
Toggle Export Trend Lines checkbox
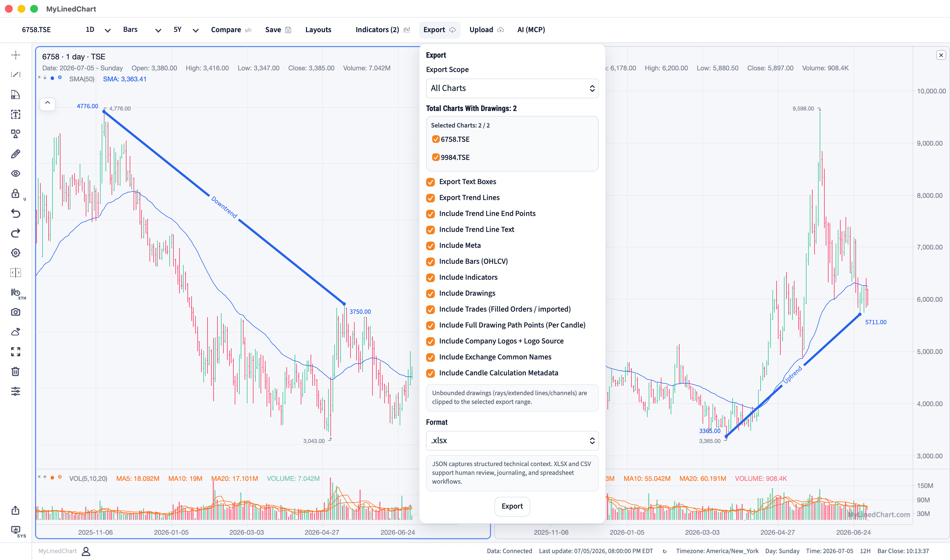430,198
